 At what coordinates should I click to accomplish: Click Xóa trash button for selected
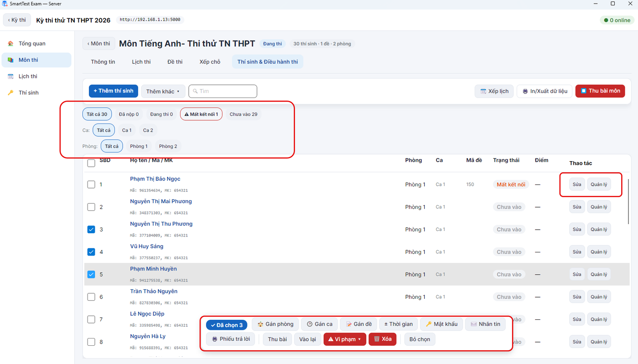tap(382, 339)
